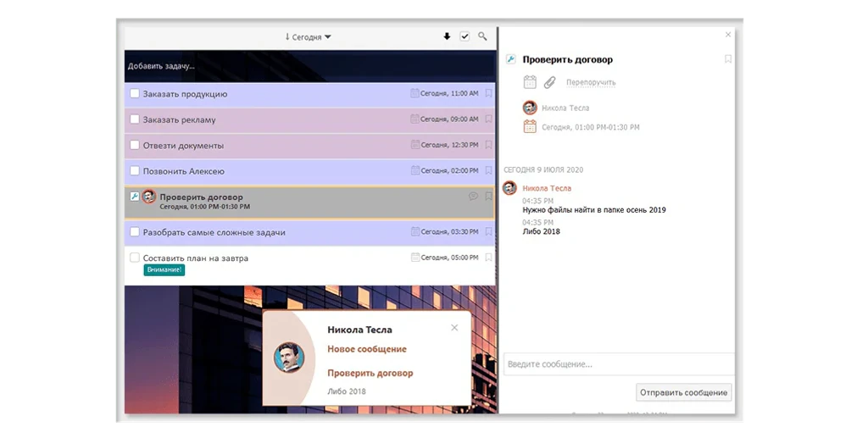Click Новое сообщение in notification
Image resolution: width=868 pixels, height=438 pixels.
(x=366, y=349)
